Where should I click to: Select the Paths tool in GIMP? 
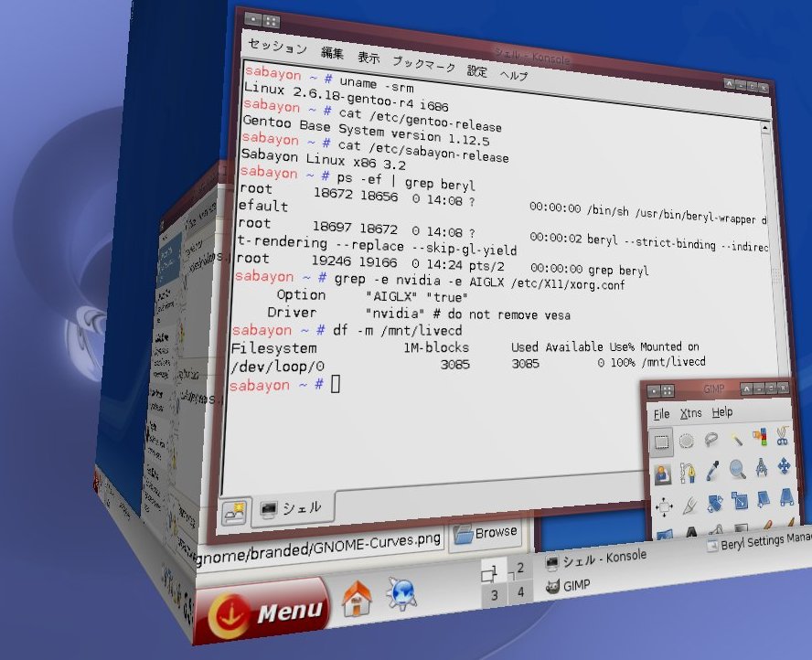point(688,472)
